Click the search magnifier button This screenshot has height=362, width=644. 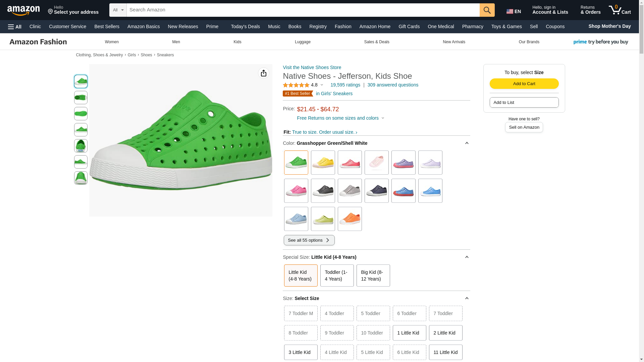487,10
